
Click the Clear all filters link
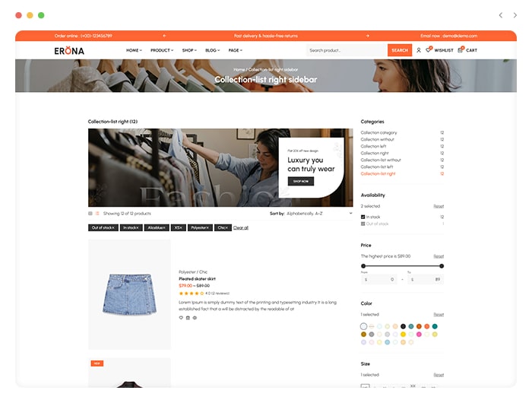(x=241, y=228)
